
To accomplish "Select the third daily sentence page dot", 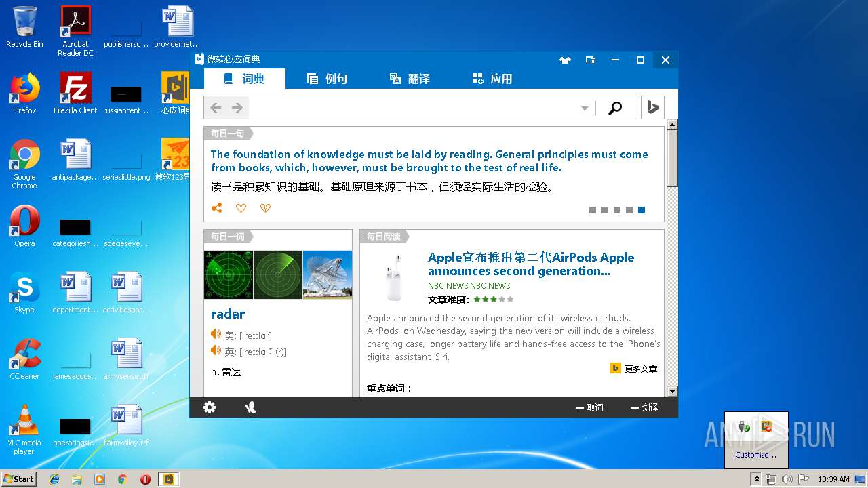I will pos(617,210).
